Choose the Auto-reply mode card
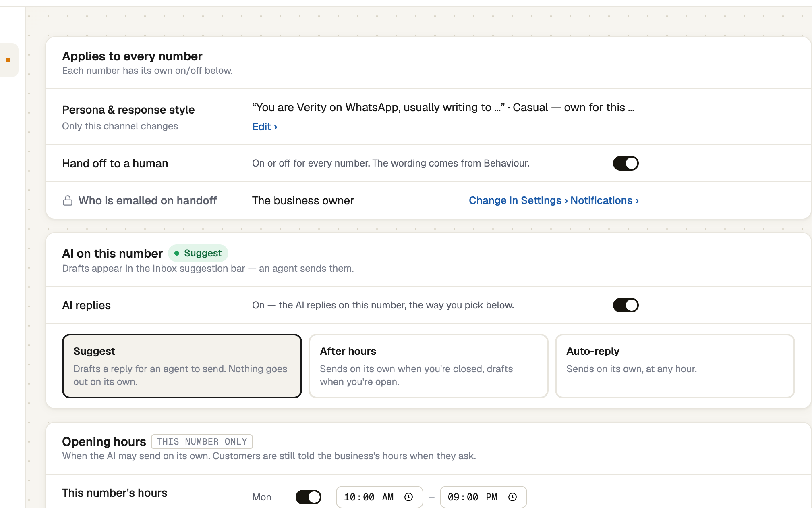This screenshot has height=508, width=812. tap(675, 366)
